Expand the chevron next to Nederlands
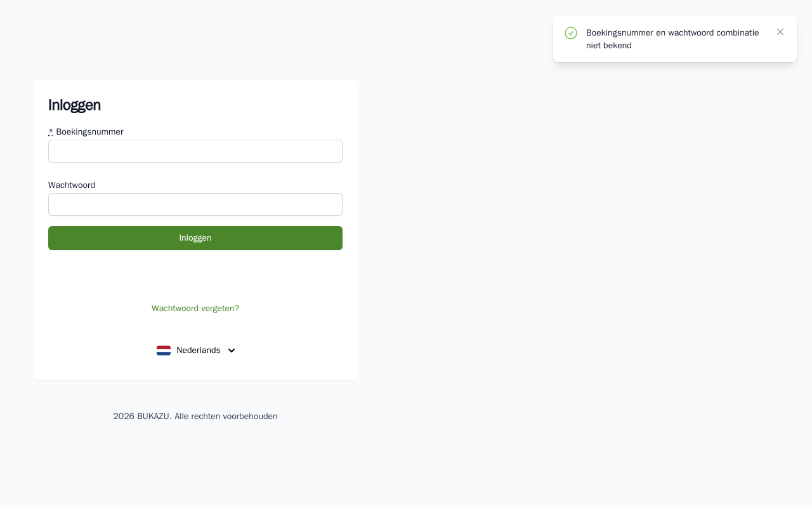Screen dimensions: 812x508 pos(232,351)
